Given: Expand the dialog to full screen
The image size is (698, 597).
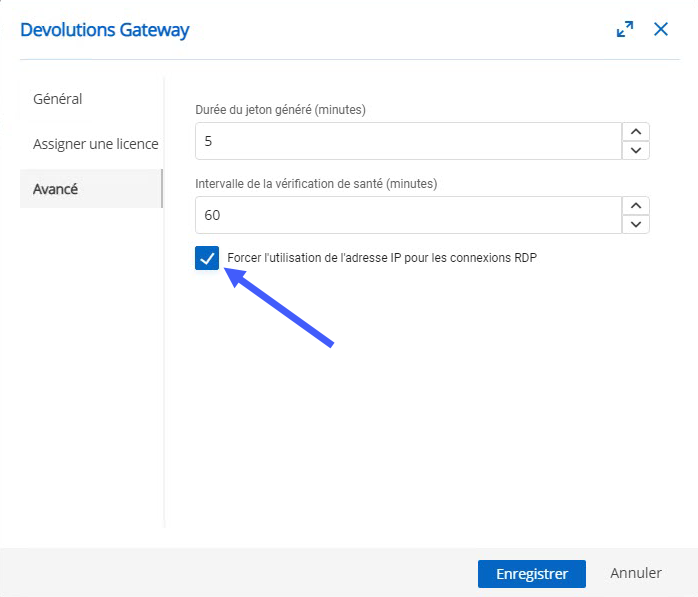Looking at the screenshot, I should (625, 29).
